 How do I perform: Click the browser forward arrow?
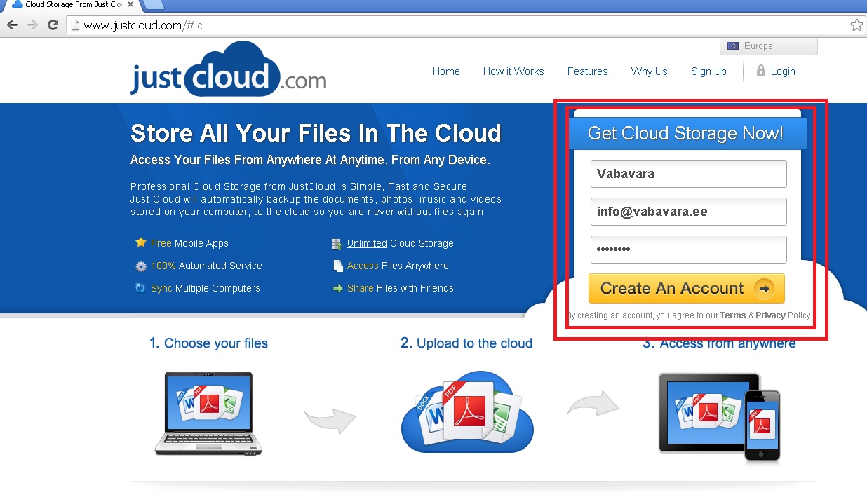[x=32, y=25]
